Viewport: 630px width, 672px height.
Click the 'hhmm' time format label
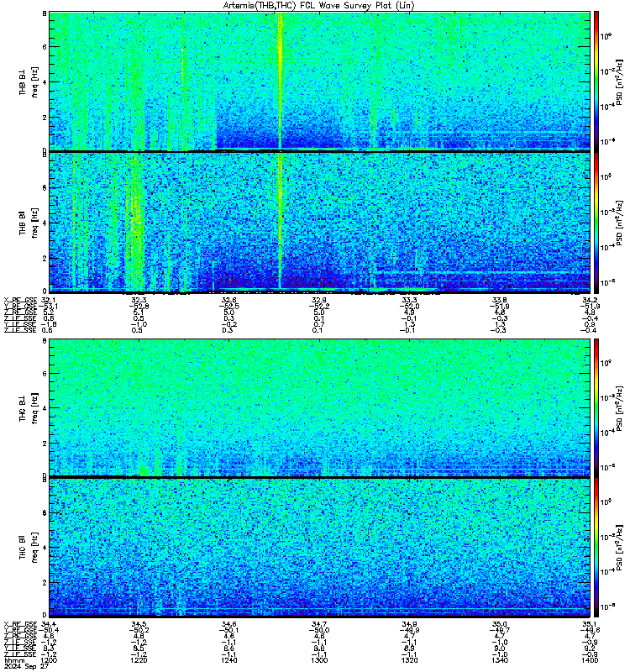[x=14, y=660]
